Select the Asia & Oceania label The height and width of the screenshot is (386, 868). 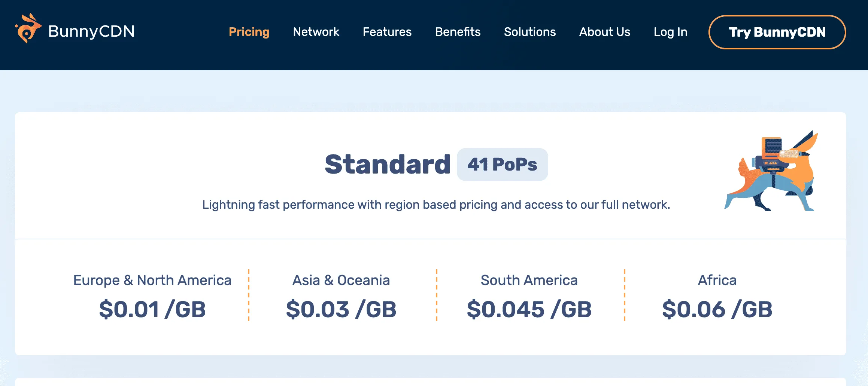[341, 280]
